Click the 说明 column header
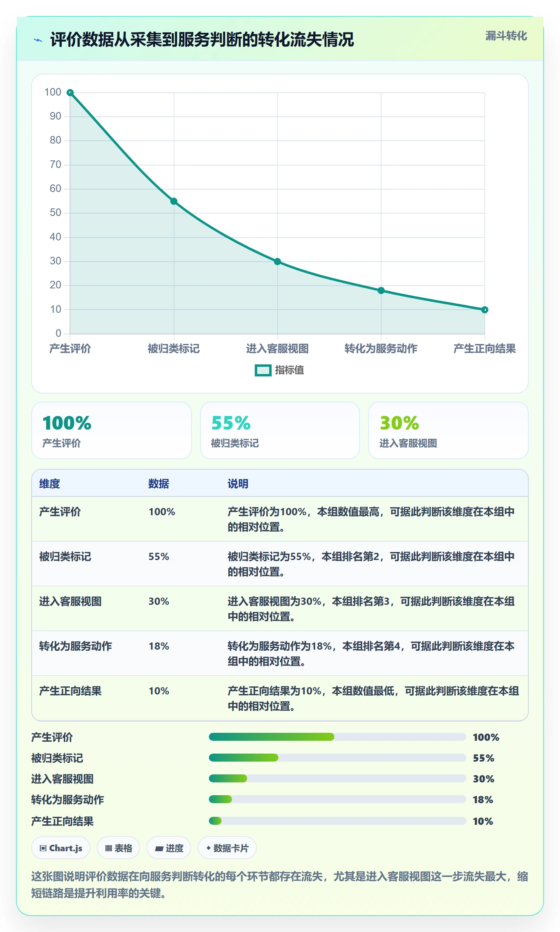 [x=238, y=484]
